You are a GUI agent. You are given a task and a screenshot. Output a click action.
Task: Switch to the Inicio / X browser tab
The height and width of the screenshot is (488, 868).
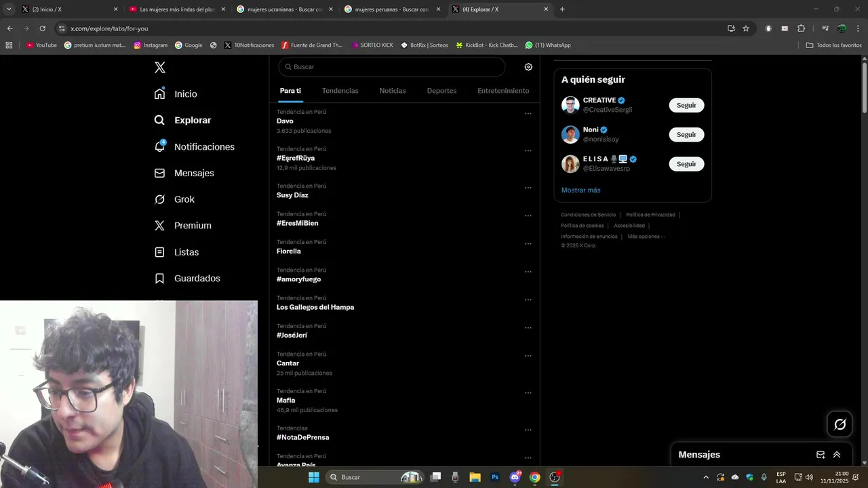tap(68, 9)
